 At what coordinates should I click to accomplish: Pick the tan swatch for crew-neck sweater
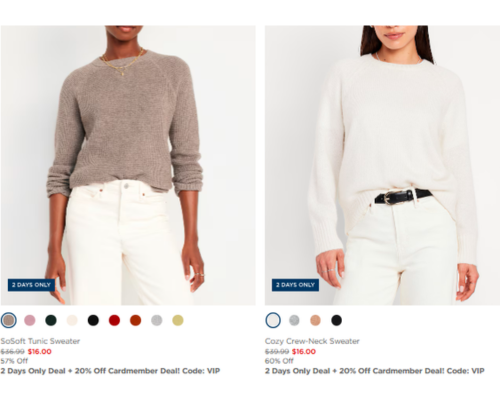[x=315, y=320]
